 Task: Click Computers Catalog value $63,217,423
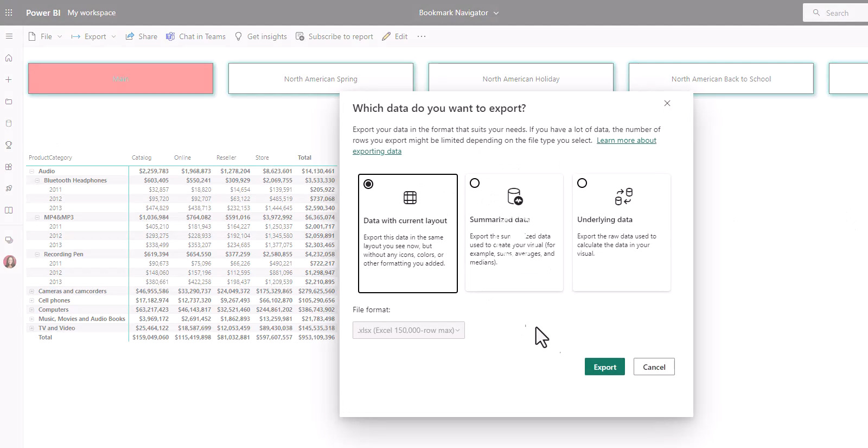(x=152, y=310)
